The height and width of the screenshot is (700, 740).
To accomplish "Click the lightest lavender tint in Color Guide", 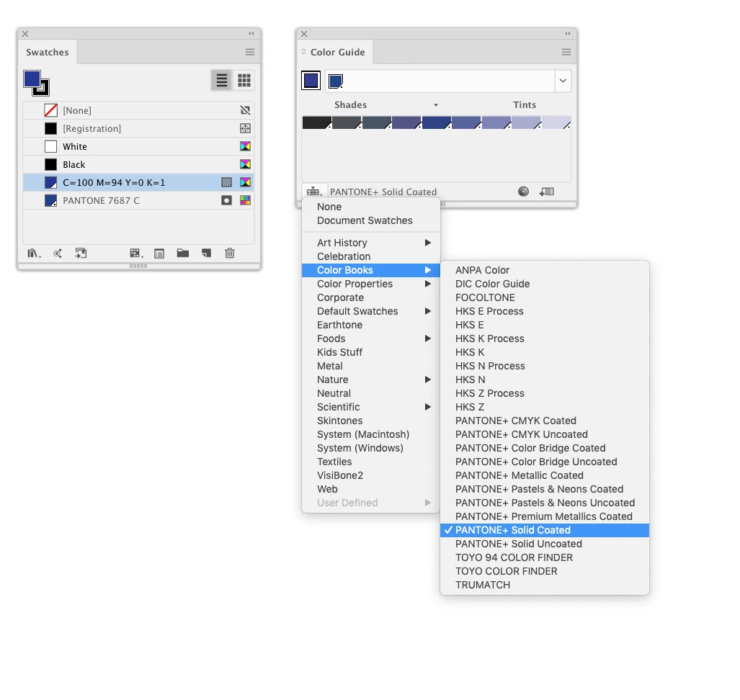I will (556, 122).
